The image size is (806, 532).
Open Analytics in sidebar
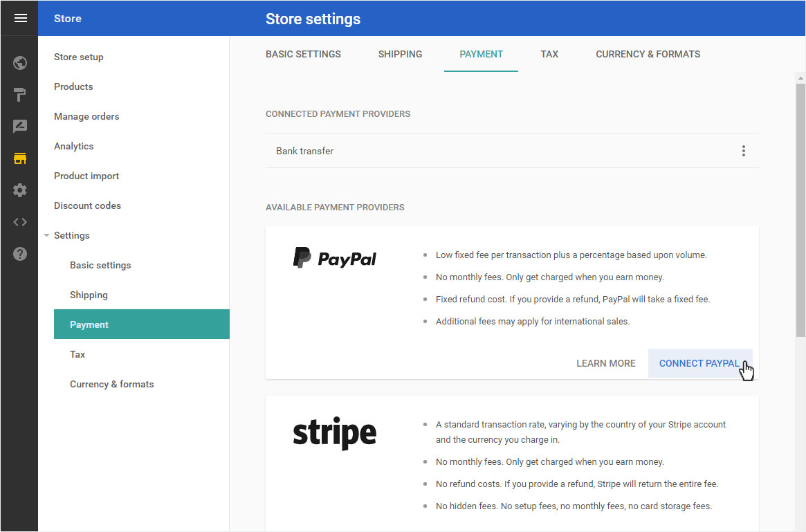point(73,147)
